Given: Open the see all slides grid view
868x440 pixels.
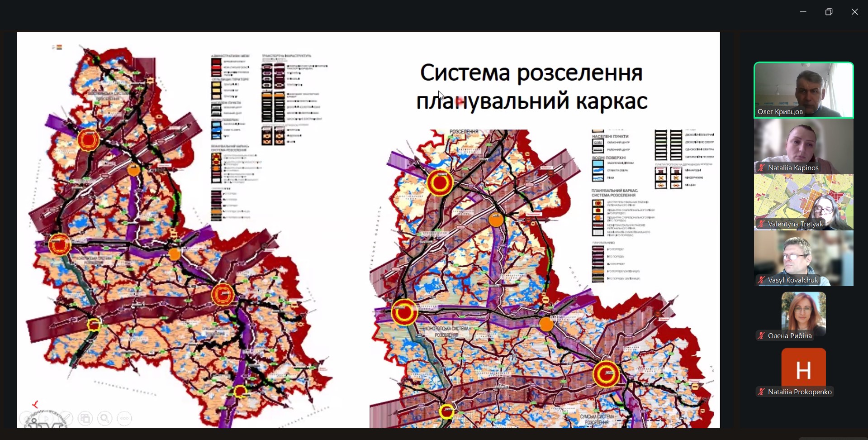Looking at the screenshot, I should coord(85,419).
